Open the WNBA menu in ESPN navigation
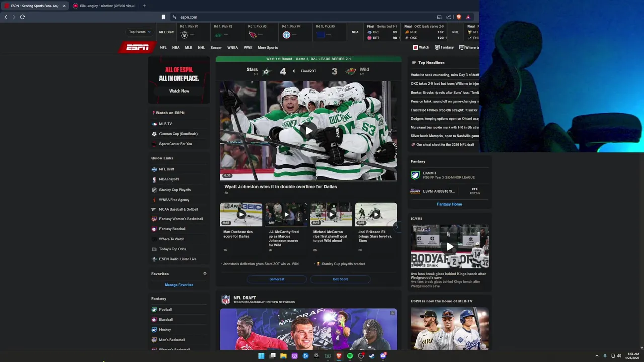Viewport: 644px width, 362px height. [x=232, y=48]
